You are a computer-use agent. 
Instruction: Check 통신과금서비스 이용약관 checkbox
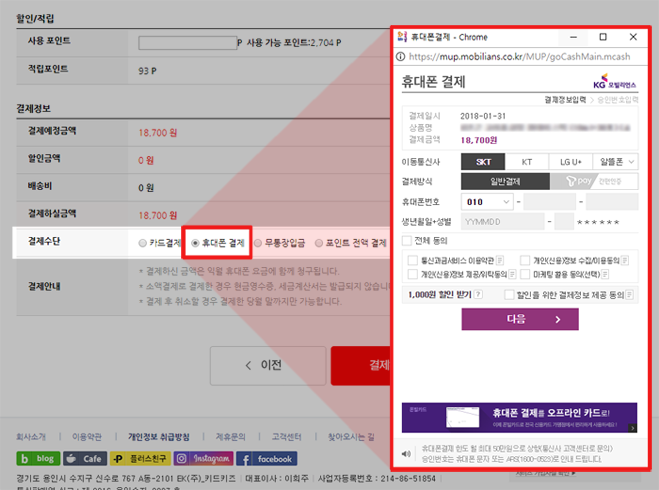[413, 261]
